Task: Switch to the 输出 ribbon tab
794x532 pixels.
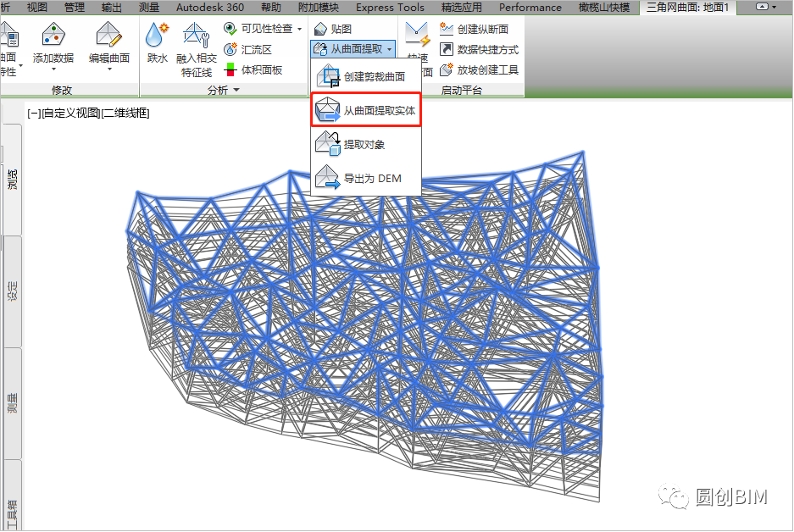Action: (111, 7)
